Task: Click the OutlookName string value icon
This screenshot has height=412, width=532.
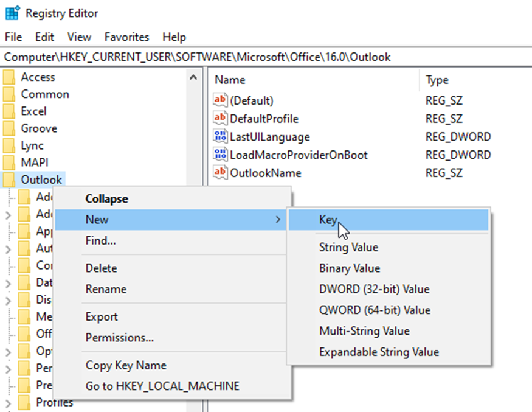Action: pyautogui.click(x=220, y=172)
